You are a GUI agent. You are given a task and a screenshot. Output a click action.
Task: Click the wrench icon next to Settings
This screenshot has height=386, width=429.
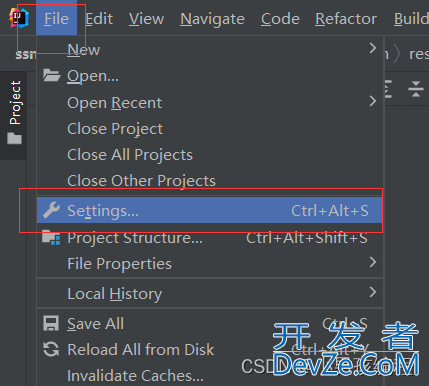tap(51, 210)
